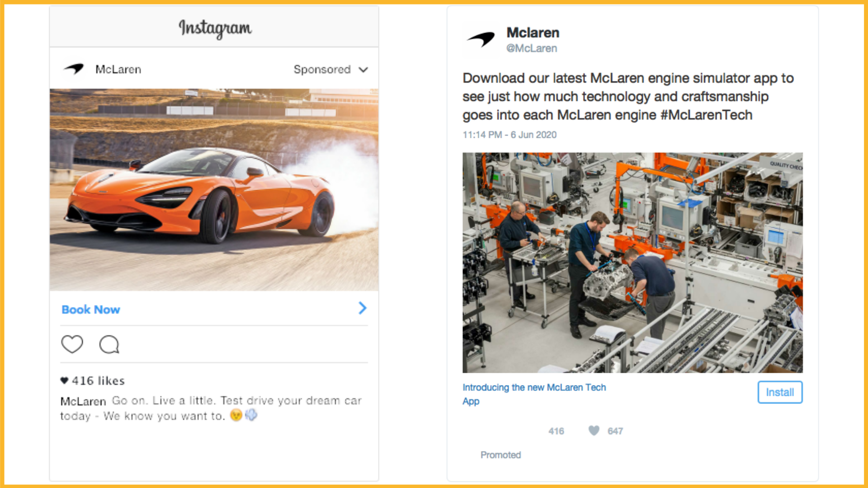Click the McLaren swoosh avatar on the tweet
868x488 pixels.
481,39
